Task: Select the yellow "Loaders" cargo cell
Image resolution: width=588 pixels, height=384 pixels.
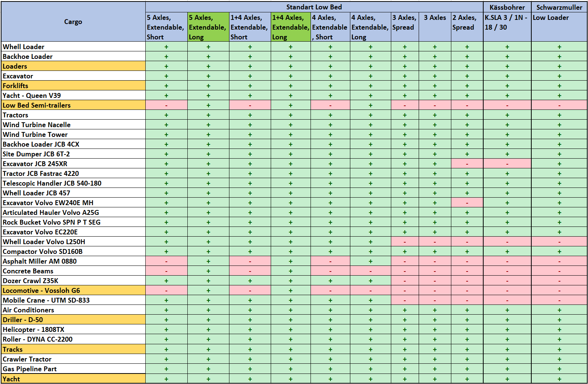Action: (x=73, y=66)
